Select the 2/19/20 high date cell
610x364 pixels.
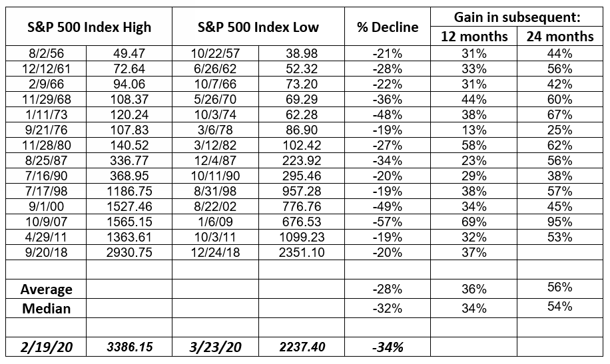click(x=47, y=347)
